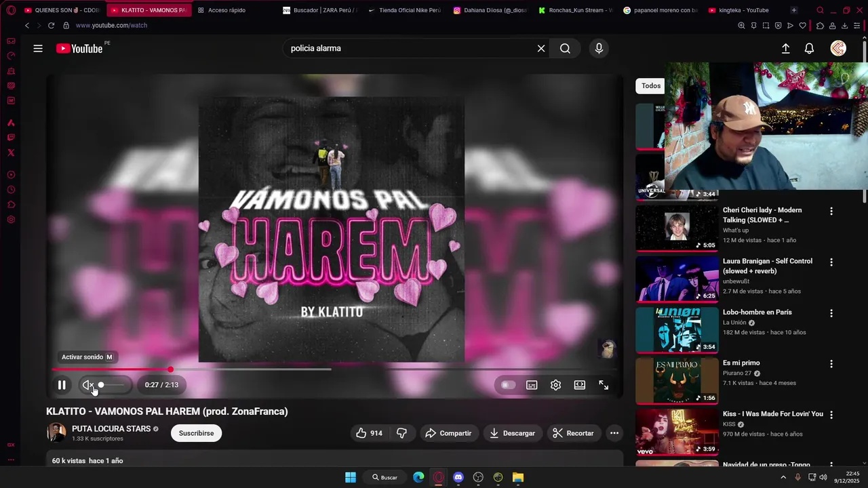The height and width of the screenshot is (488, 868).
Task: Open the PUTA LOCURA STARS channel avatar
Action: [56, 432]
